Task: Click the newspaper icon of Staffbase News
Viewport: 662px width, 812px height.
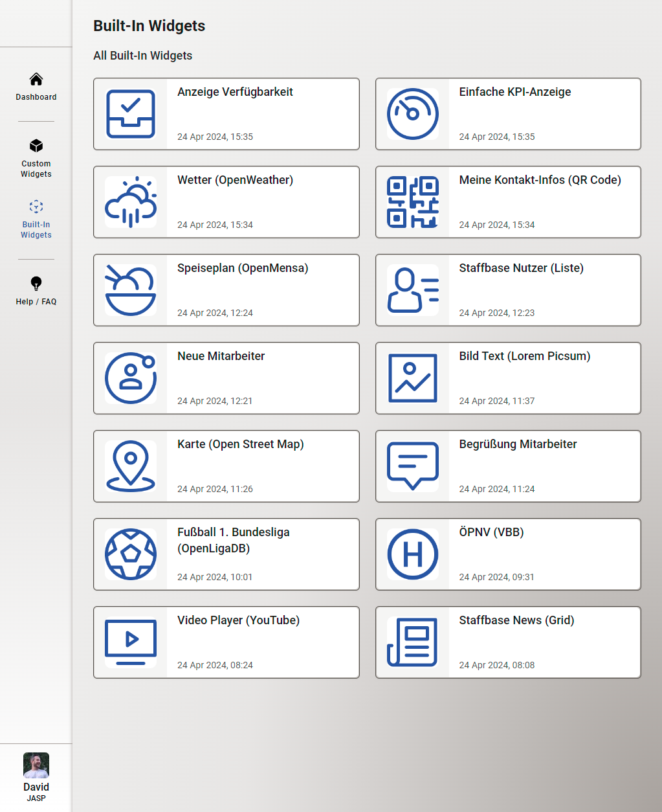Action: [412, 642]
